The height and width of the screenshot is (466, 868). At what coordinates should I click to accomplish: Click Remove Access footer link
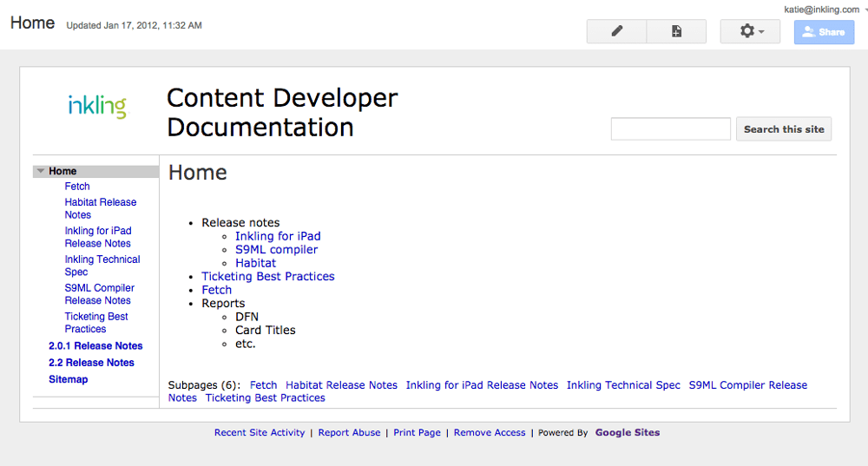(490, 433)
